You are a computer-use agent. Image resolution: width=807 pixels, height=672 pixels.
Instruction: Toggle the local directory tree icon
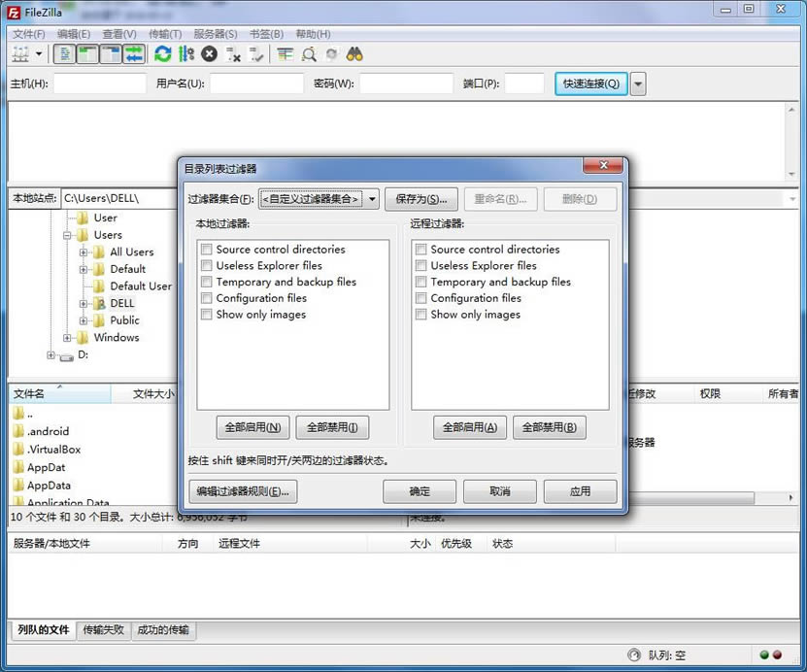[88, 54]
